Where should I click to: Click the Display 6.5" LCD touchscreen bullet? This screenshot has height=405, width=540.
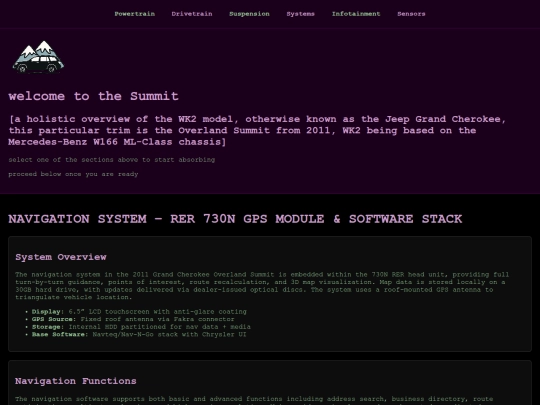139,312
